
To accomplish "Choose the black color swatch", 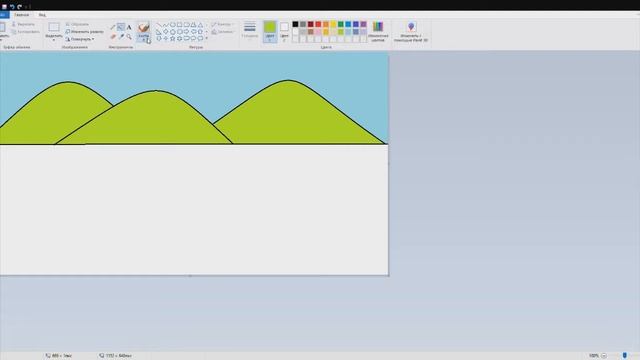I will (x=296, y=24).
